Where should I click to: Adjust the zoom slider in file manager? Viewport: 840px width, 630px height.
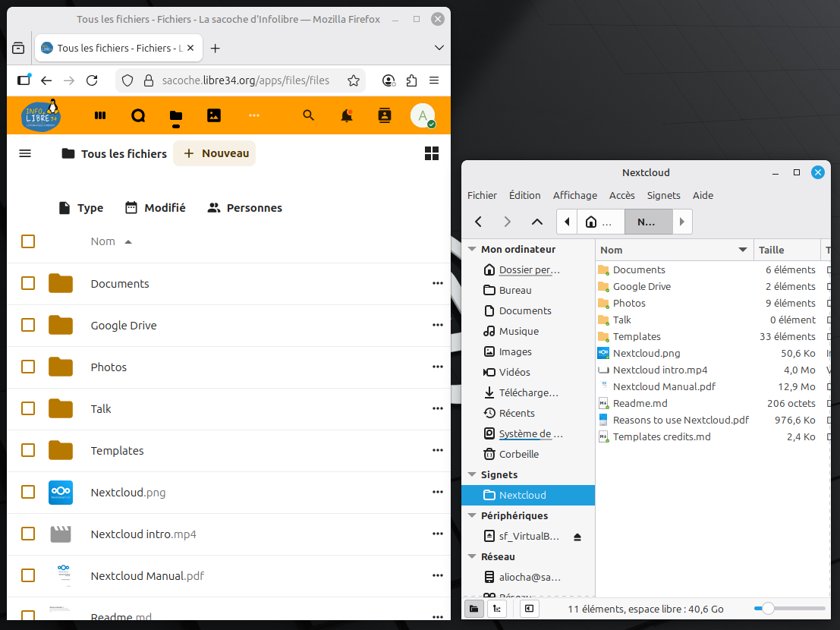(x=769, y=609)
